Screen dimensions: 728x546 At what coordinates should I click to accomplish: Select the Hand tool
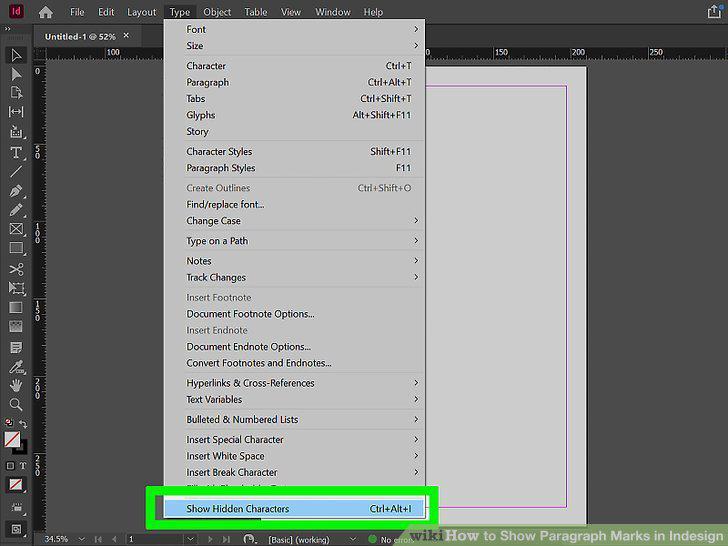tap(16, 385)
